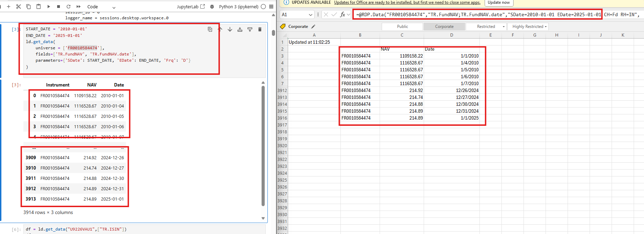
Task: Click the updates info icon in Excel
Action: [x=286, y=2]
